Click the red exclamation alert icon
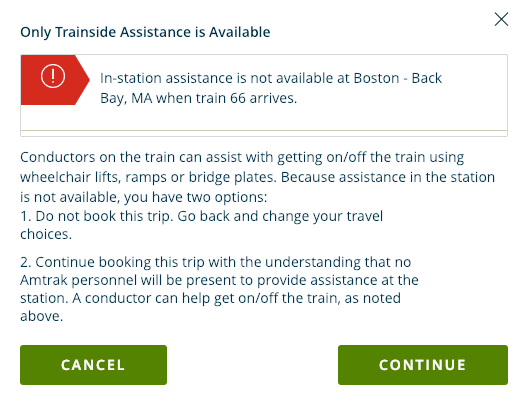Image resolution: width=519 pixels, height=401 pixels. point(53,76)
